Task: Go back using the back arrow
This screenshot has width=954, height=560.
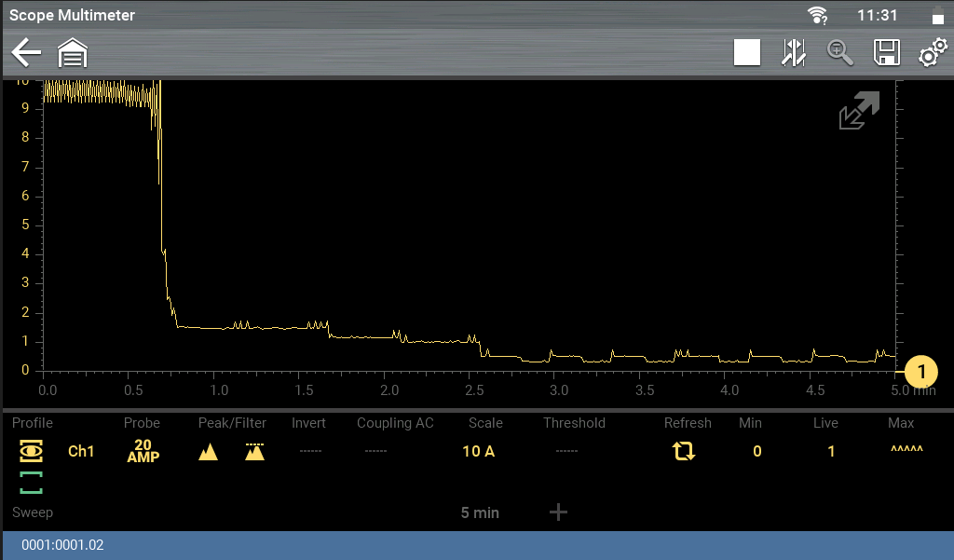Action: [26, 53]
